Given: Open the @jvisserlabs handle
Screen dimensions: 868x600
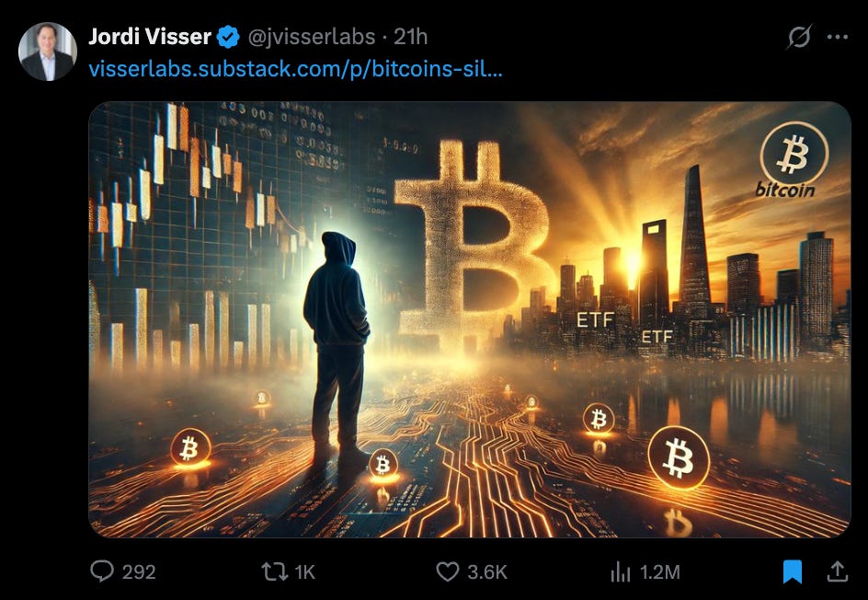Looking at the screenshot, I should click(312, 37).
